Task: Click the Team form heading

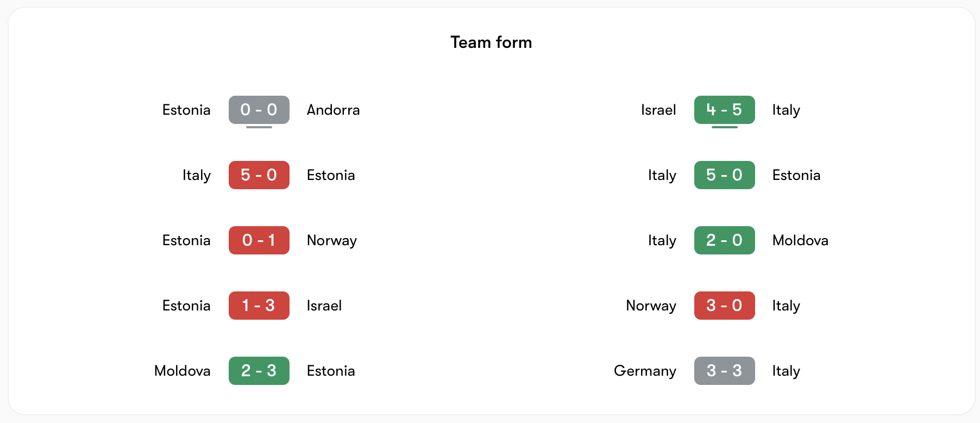Action: (491, 42)
